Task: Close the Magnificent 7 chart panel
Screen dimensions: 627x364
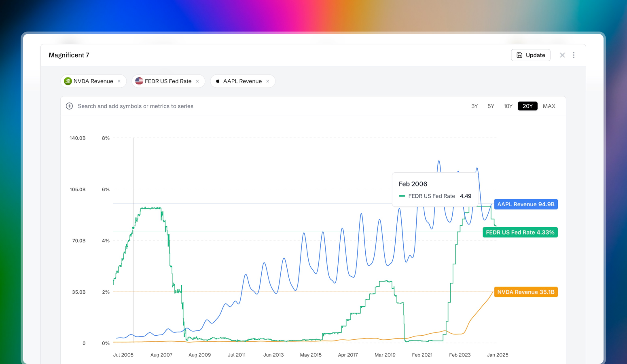Action: coord(562,55)
